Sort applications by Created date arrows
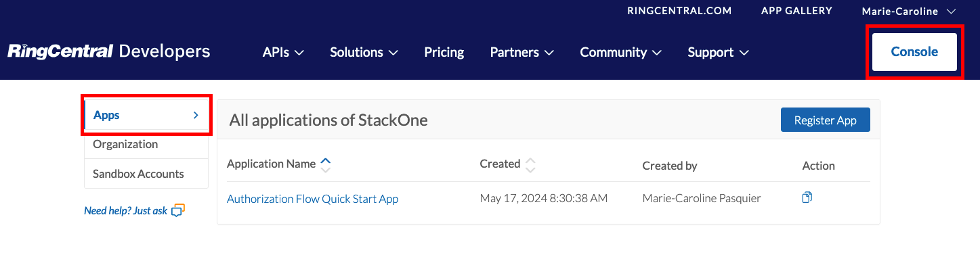The height and width of the screenshot is (261, 980). pyautogui.click(x=530, y=164)
